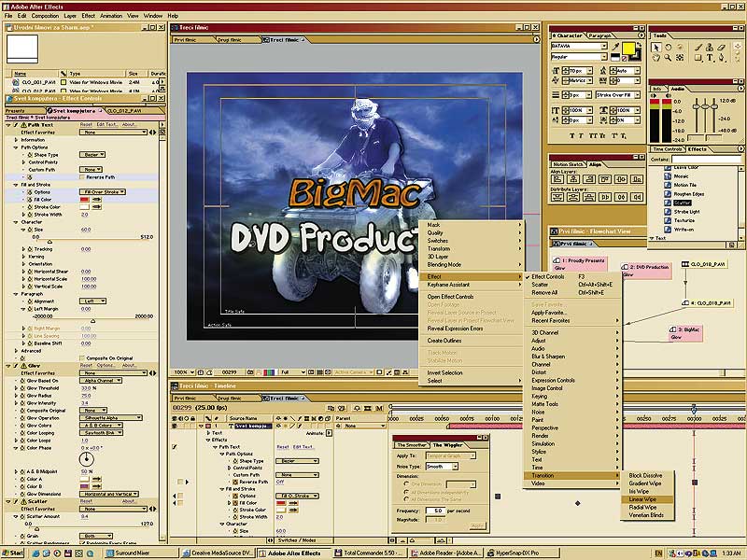Click the first Align Layers icon
This screenshot has height=560, width=747.
pos(557,179)
